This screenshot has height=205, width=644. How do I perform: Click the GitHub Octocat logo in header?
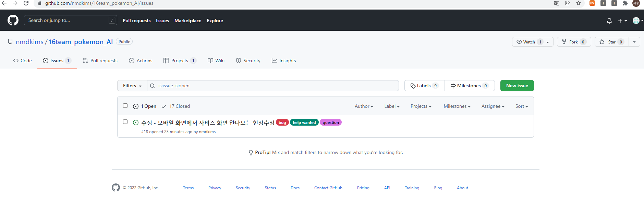coord(13,20)
